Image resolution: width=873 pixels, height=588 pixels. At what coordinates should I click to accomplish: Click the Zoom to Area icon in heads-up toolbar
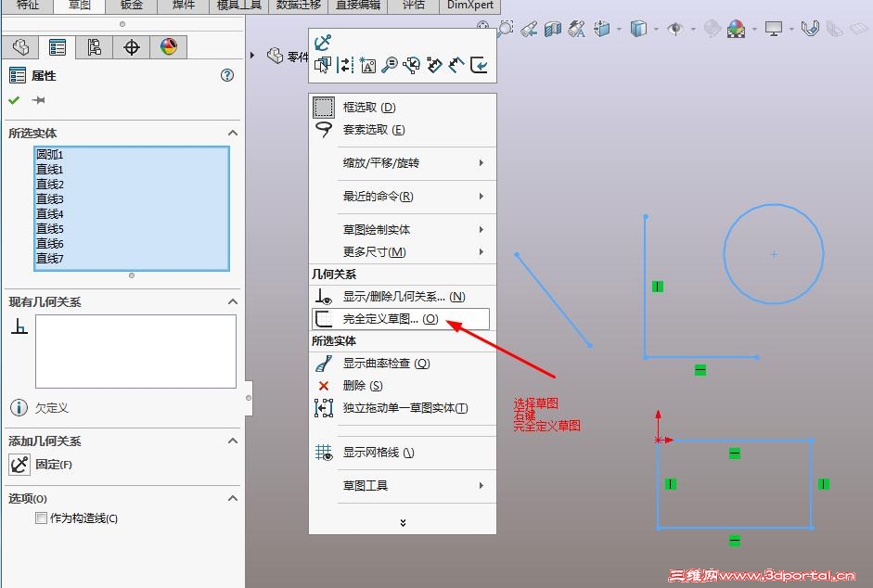tap(505, 29)
